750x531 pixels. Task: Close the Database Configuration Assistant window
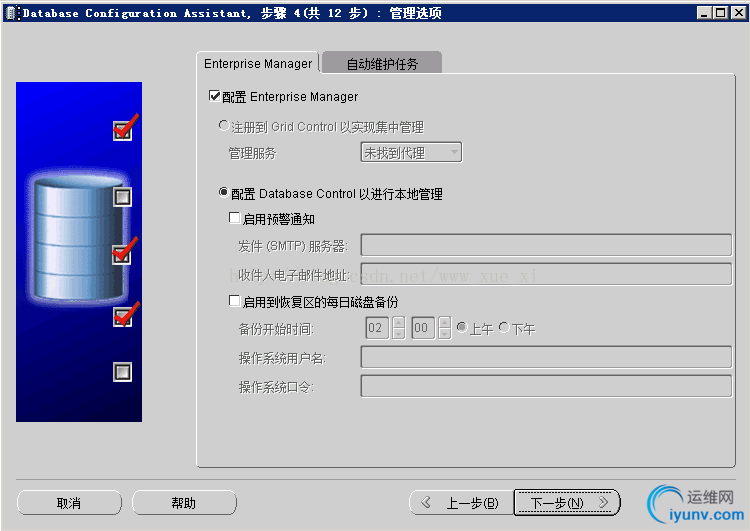738,13
